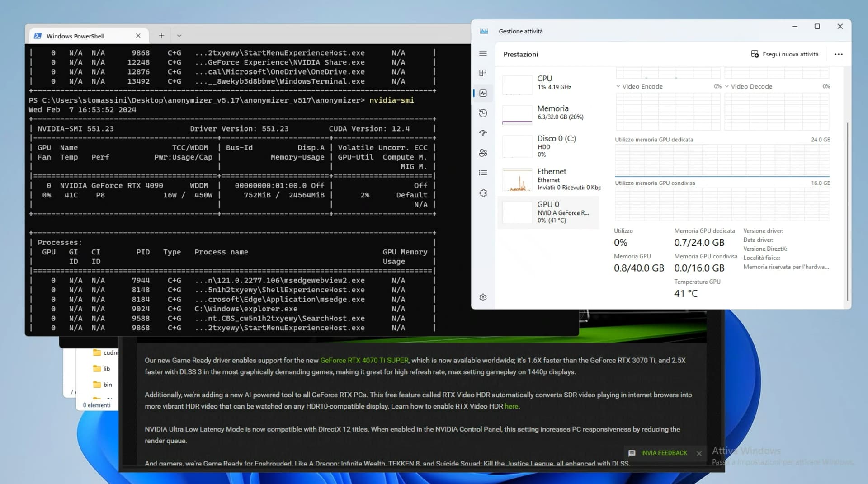Click the '41 °C' GPU temperature value

(686, 293)
